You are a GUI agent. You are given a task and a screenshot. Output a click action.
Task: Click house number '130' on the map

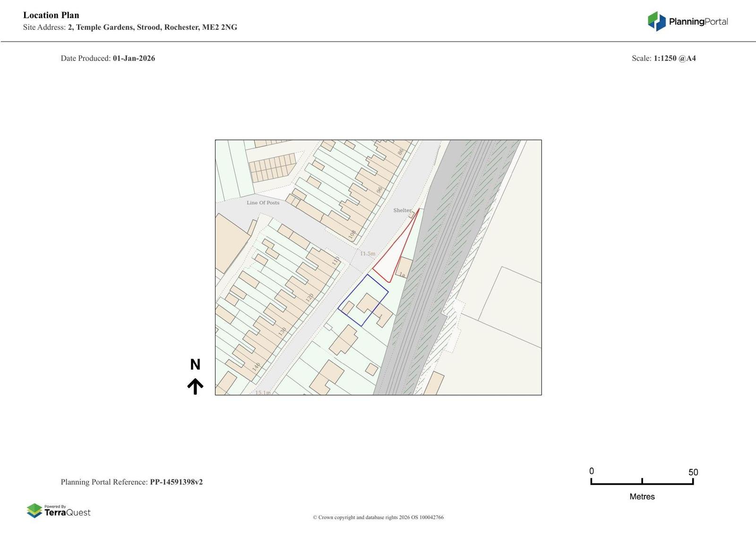pos(282,332)
